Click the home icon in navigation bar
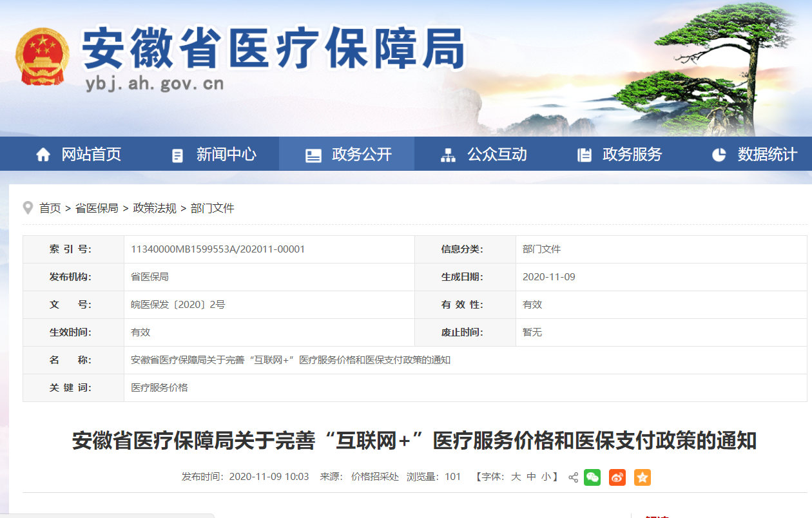 pyautogui.click(x=43, y=155)
